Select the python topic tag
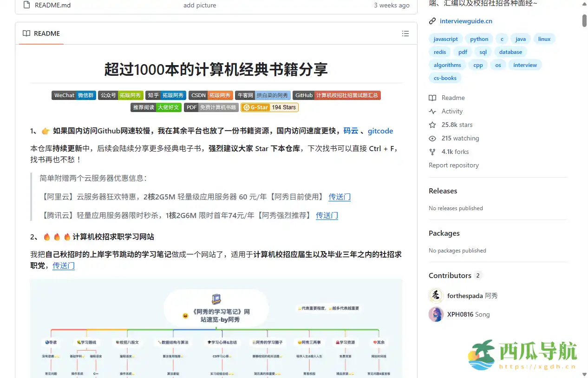This screenshot has width=588, height=378. click(x=479, y=39)
